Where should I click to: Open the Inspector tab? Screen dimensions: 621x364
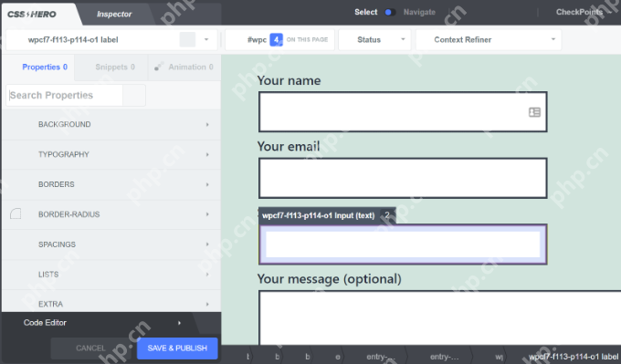pos(114,15)
